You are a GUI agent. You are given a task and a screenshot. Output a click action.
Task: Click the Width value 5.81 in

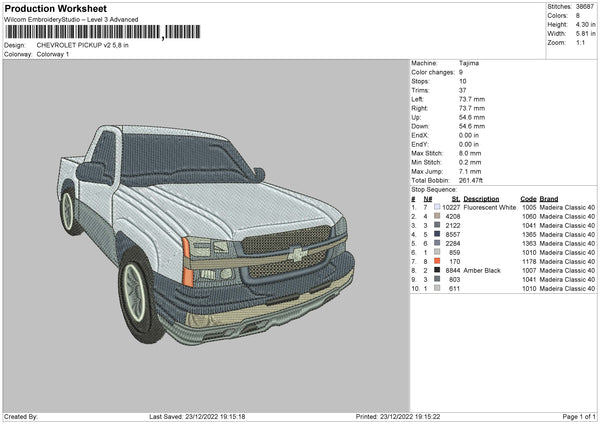[x=585, y=34]
